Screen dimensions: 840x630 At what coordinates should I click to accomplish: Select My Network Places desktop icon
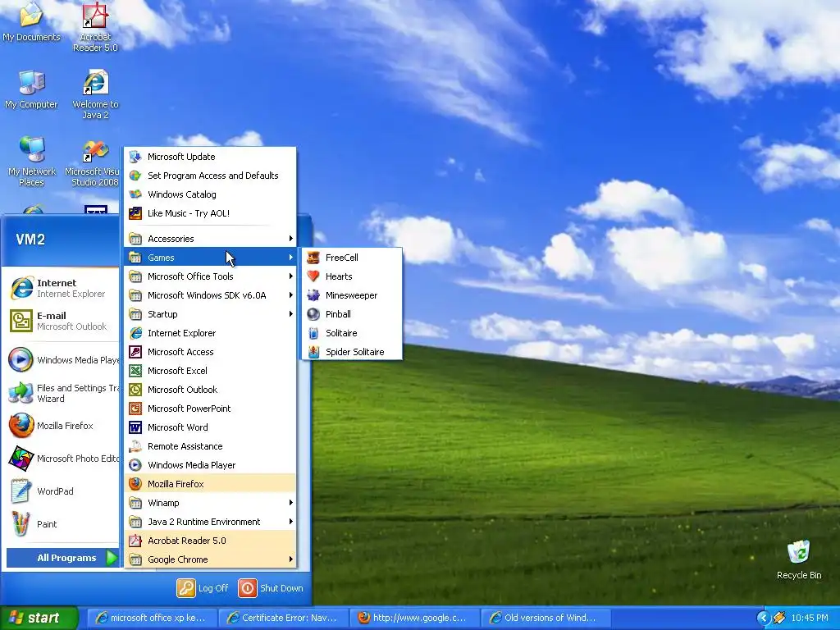[32, 162]
